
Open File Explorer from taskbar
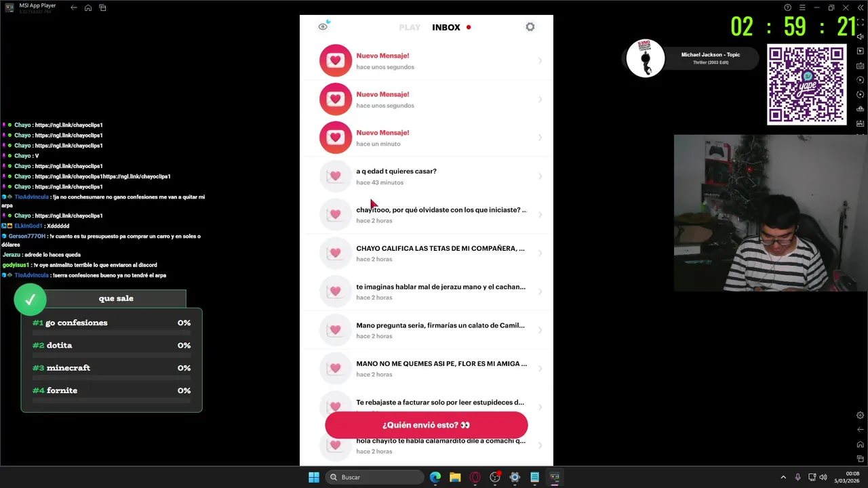coord(455,477)
